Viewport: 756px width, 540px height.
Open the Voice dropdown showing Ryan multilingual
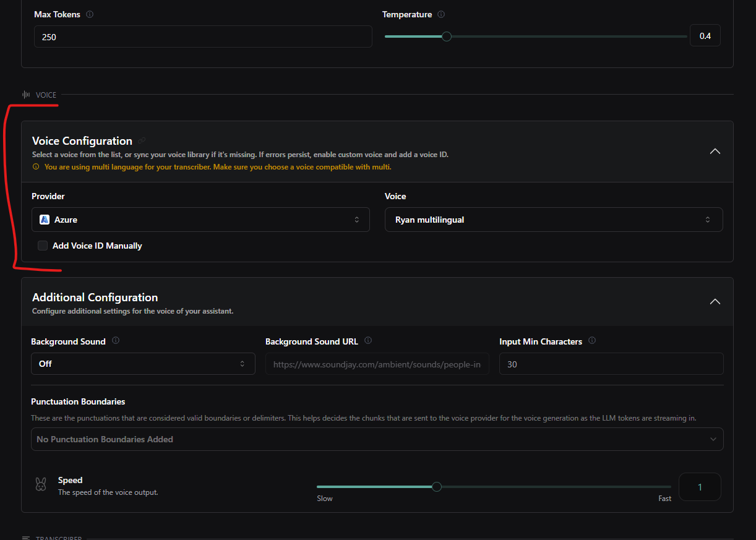coord(554,220)
